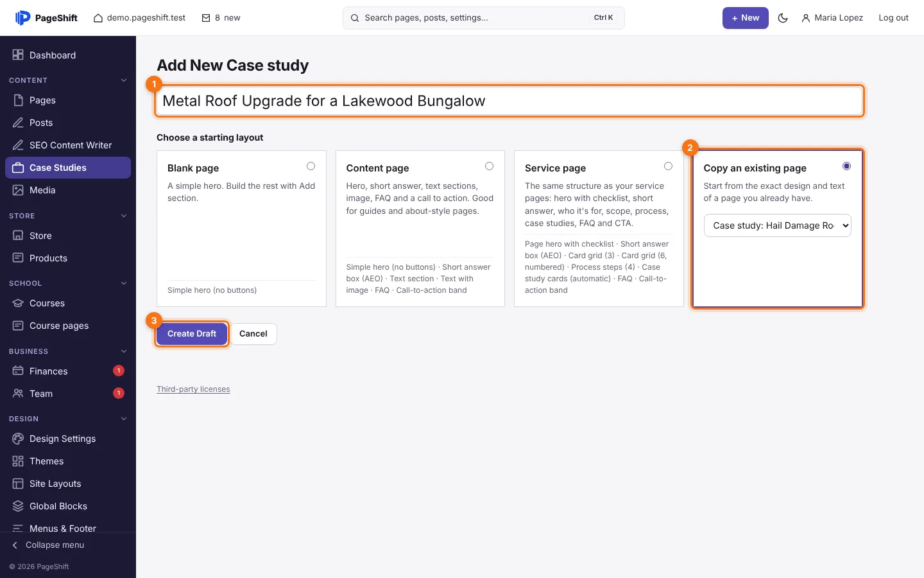This screenshot has height=578, width=924.
Task: Click the Create Draft button
Action: pos(192,334)
